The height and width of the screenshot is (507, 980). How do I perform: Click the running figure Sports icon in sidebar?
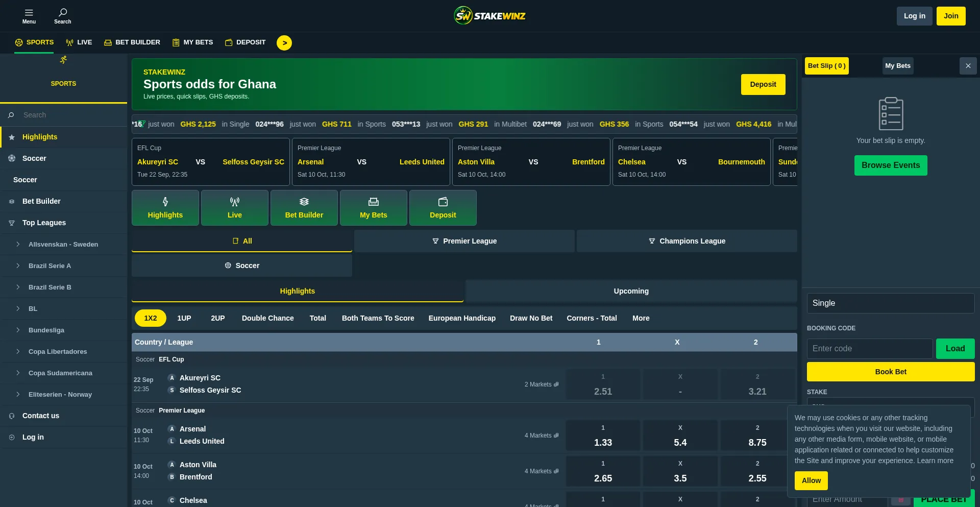point(63,60)
